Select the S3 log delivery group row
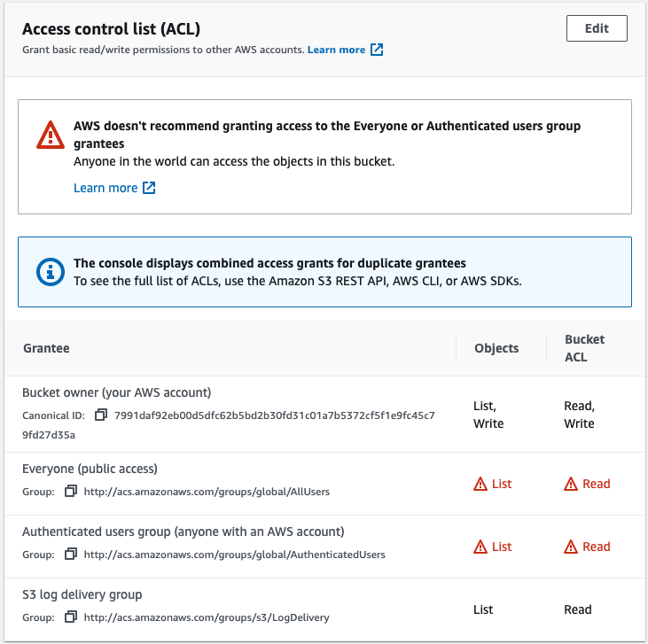Viewport: 648px width, 644px height. pos(324,609)
